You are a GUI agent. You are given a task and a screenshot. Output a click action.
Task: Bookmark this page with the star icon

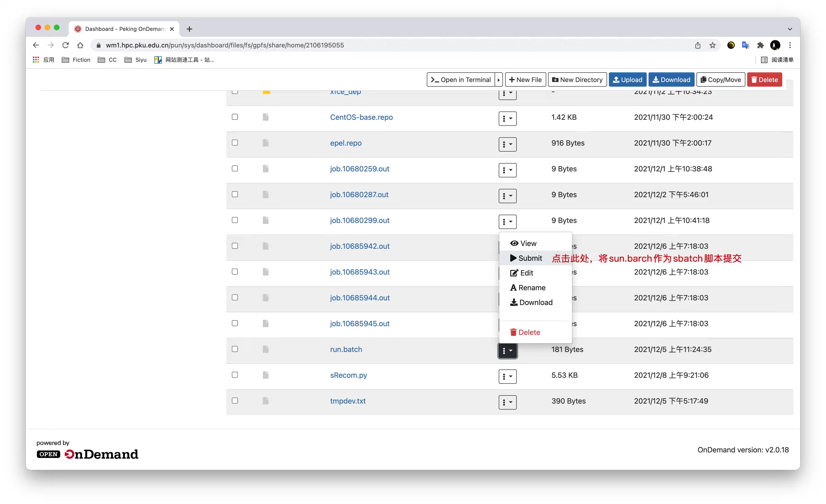[713, 45]
